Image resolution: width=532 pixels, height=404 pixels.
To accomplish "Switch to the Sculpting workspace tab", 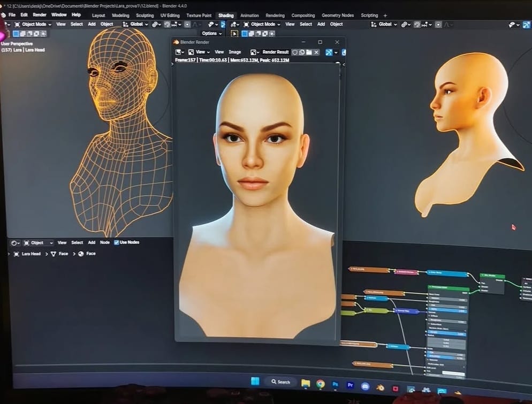I will [x=145, y=16].
